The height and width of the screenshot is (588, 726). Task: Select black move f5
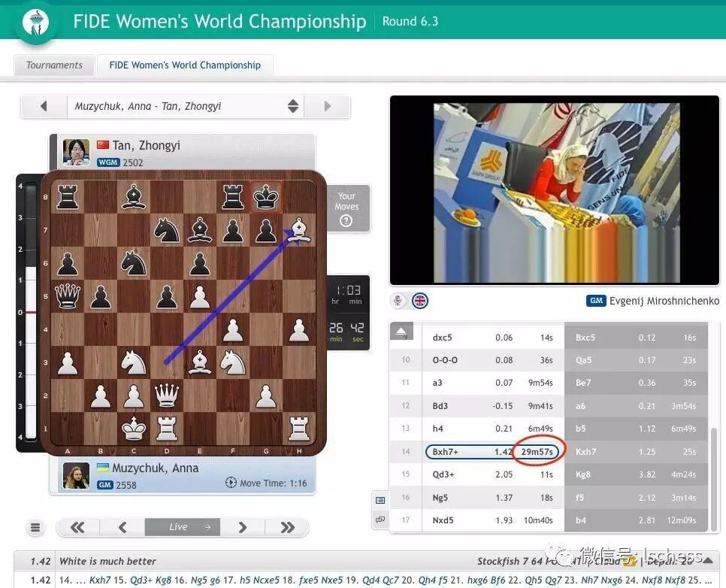(x=636, y=498)
